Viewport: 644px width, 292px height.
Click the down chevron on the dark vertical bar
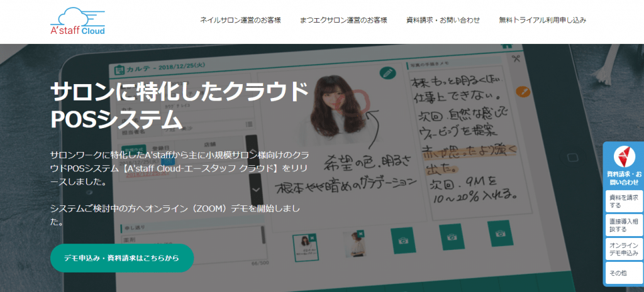255,189
